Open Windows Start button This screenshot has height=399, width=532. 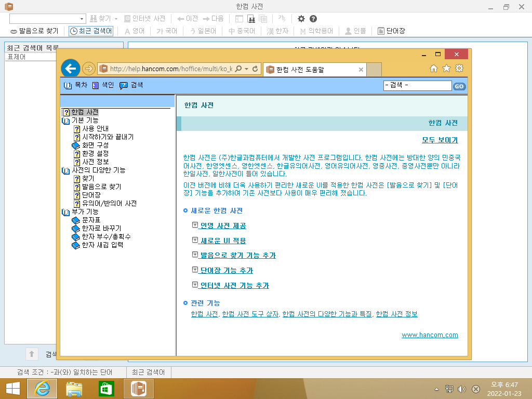pyautogui.click(x=13, y=389)
